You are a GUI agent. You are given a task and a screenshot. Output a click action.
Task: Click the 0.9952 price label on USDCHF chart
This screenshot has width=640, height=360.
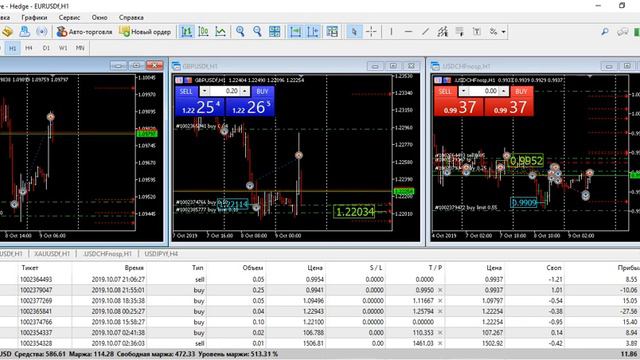pyautogui.click(x=526, y=161)
